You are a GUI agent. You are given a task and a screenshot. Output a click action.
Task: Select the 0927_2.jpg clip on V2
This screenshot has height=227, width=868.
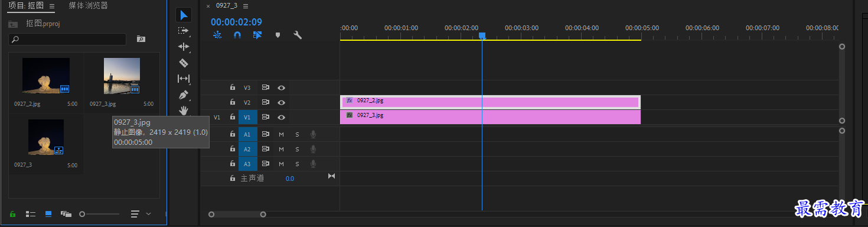click(490, 102)
